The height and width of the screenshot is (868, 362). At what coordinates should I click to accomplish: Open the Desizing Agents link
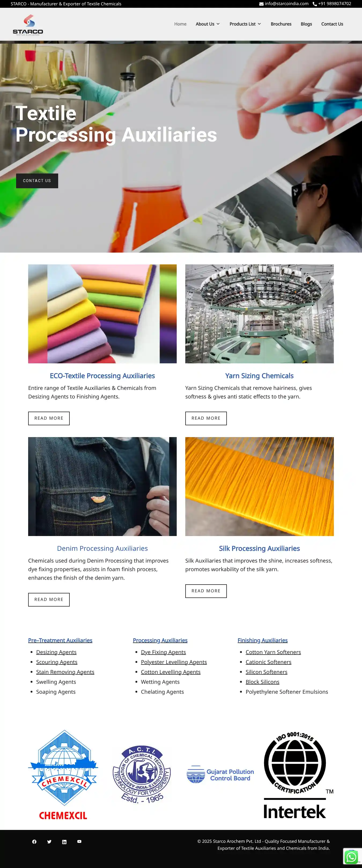(x=56, y=652)
